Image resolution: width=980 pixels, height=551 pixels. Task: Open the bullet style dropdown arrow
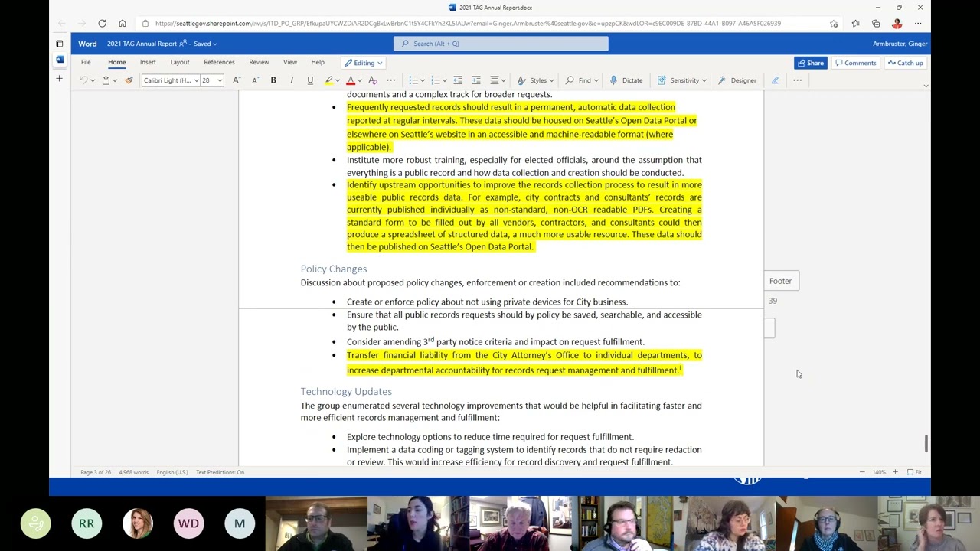coord(422,80)
